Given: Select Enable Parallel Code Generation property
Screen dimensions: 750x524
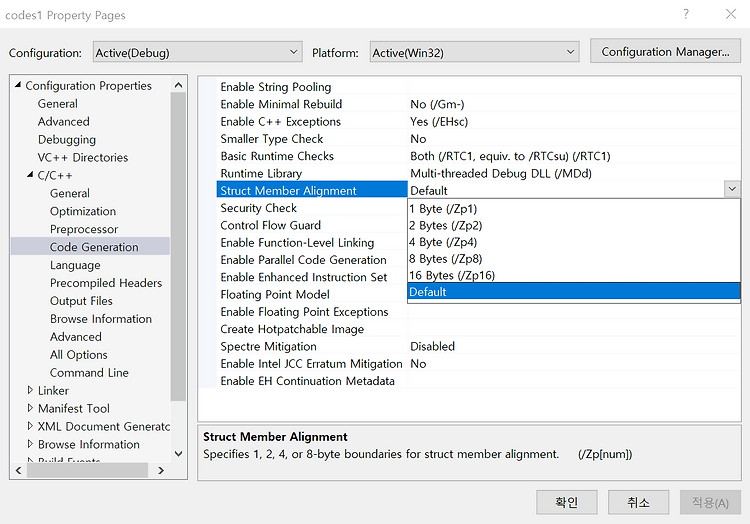Looking at the screenshot, I should pos(303,260).
